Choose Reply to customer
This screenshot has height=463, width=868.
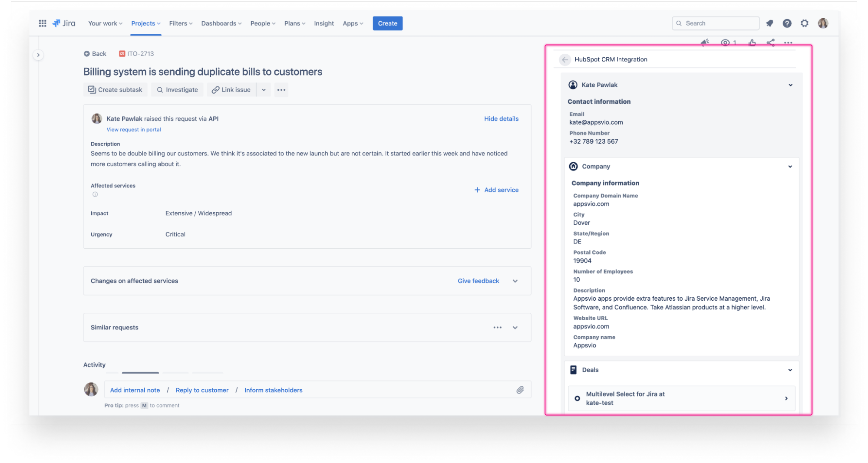coord(202,391)
